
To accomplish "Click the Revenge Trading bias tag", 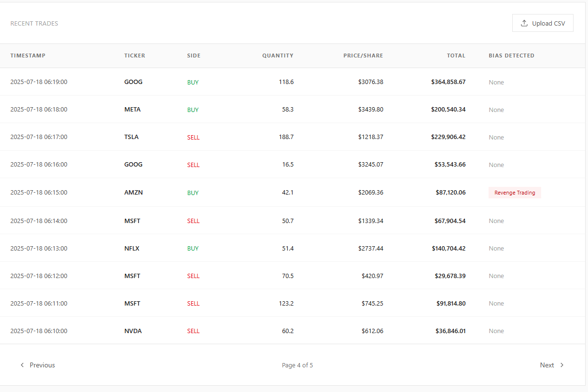I will click(x=515, y=193).
